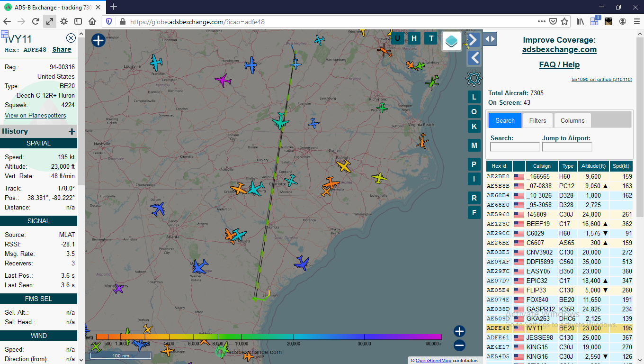This screenshot has height=364, width=644.
Task: Click the tracking protection shield icon
Action: pos(109,21)
